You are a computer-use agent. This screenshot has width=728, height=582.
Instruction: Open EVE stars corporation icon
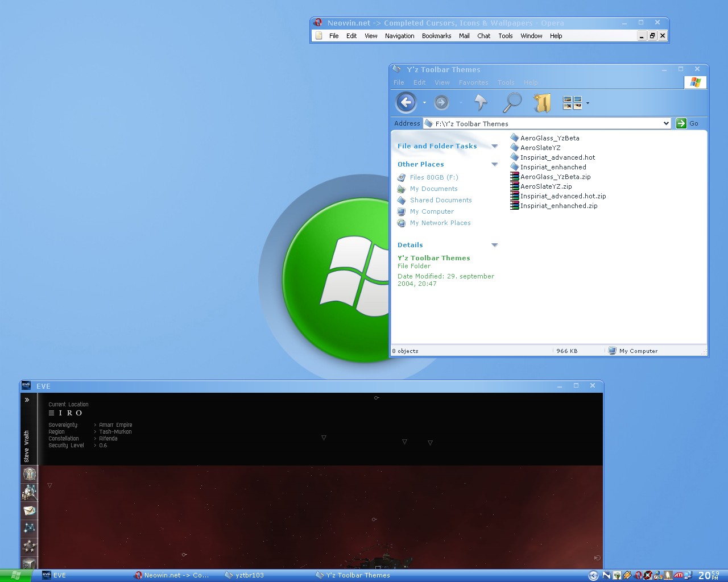(x=30, y=546)
